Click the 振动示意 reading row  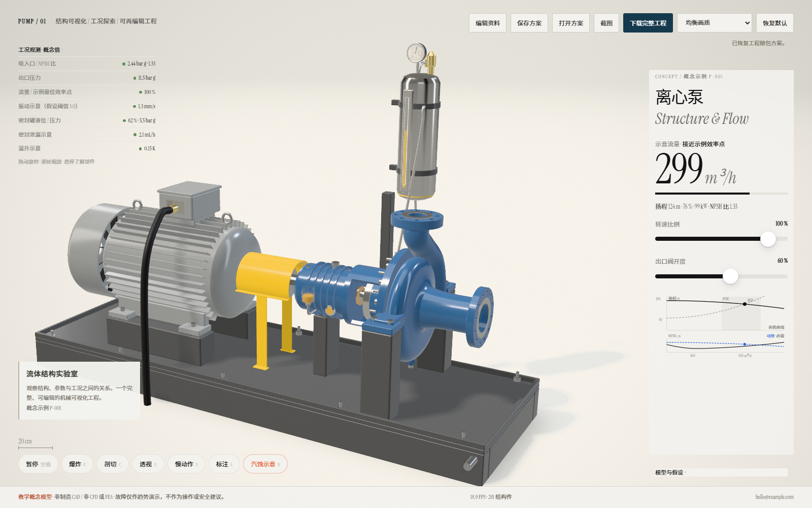pyautogui.click(x=87, y=106)
